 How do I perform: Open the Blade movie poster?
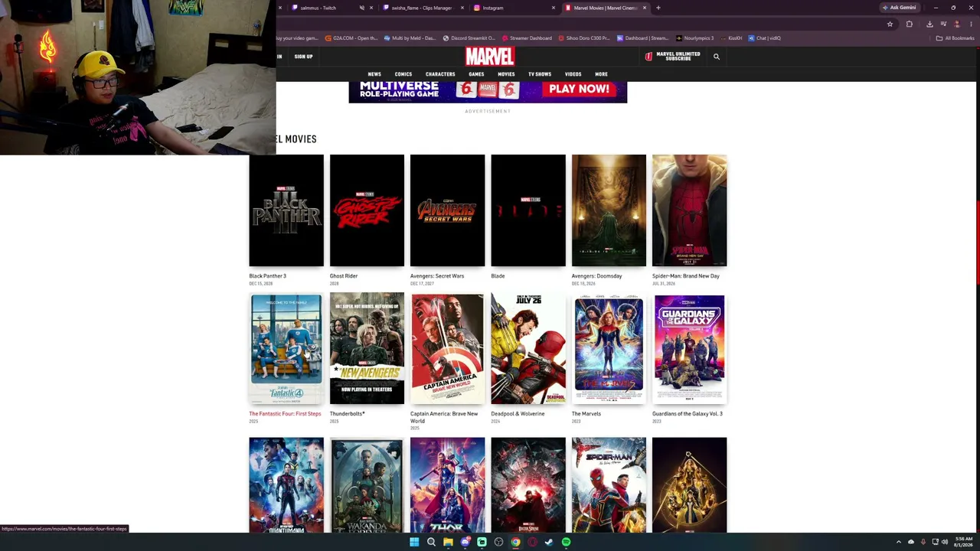(528, 210)
